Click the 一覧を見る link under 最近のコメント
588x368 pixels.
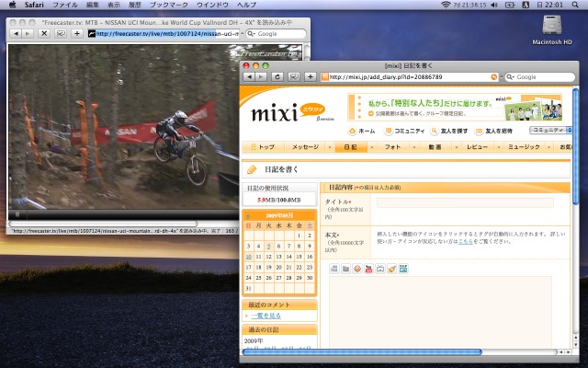pyautogui.click(x=266, y=316)
